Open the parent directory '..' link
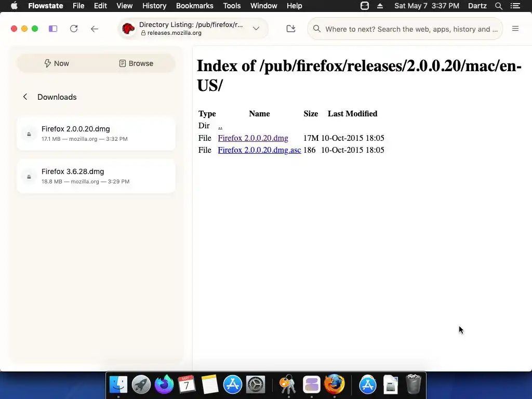Viewport: 532px width, 399px height. (x=220, y=126)
